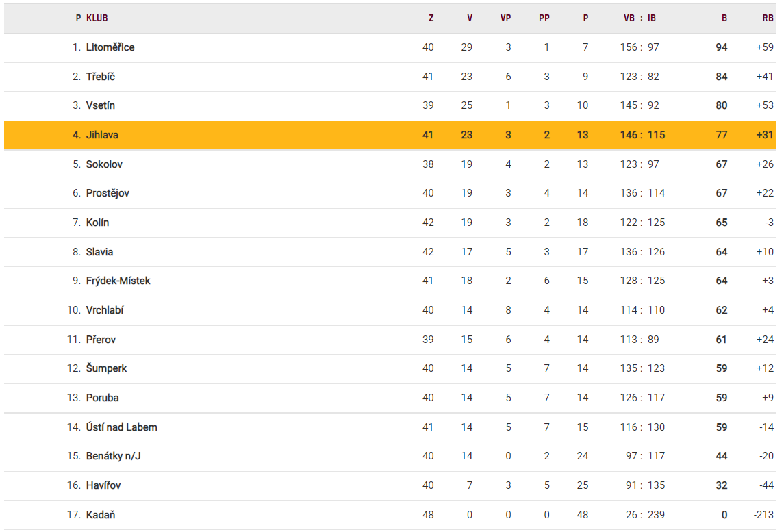This screenshot has width=784, height=532.
Task: Click the Vrchlabí team name
Action: (105, 310)
